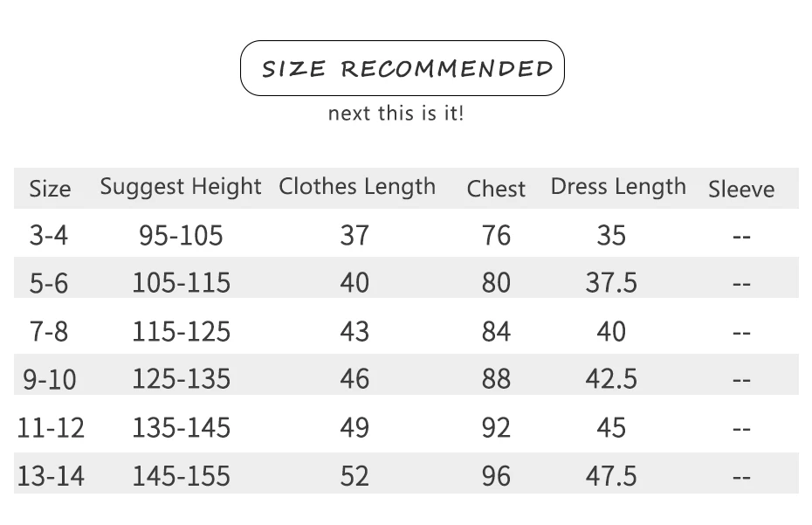Click the 13-14 size row label
This screenshot has height=525, width=812.
point(51,476)
